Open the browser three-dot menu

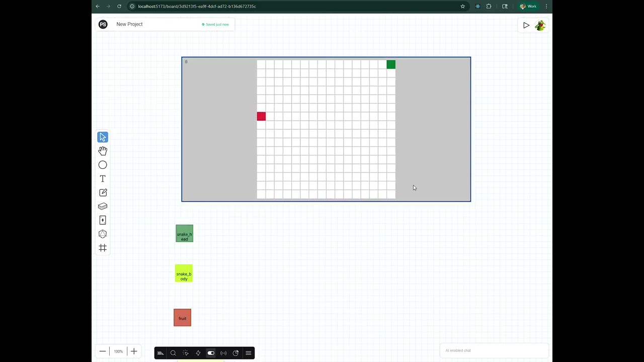click(x=546, y=6)
